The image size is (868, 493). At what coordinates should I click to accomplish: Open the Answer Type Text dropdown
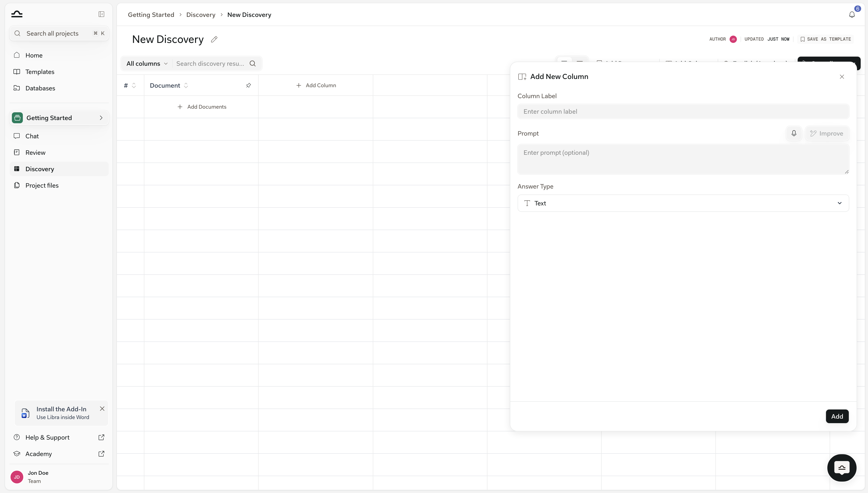(x=683, y=203)
